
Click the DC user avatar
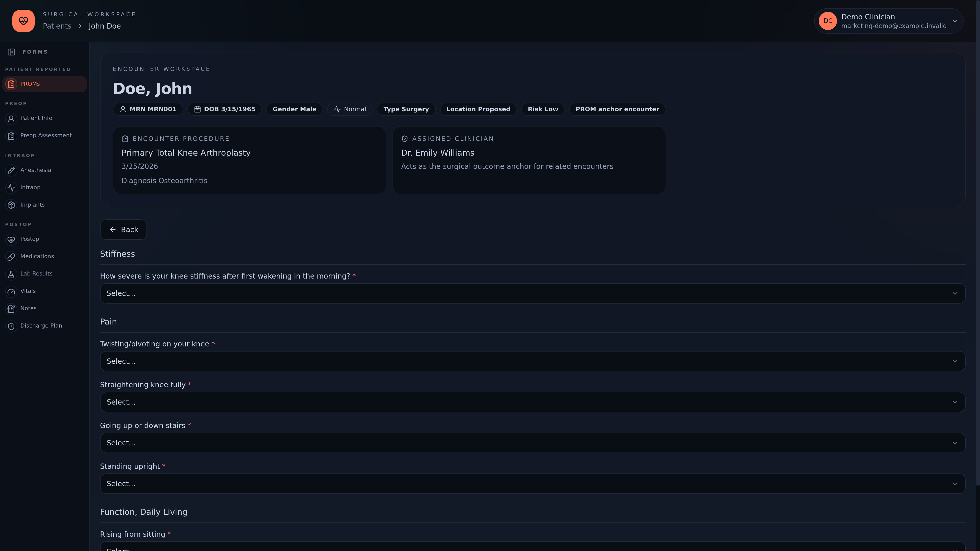click(828, 21)
